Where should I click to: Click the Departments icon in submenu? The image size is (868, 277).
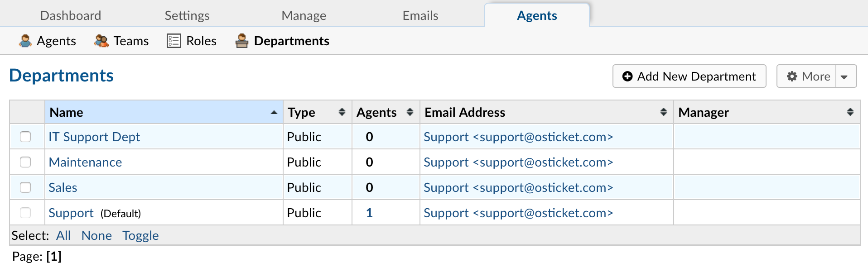(x=242, y=41)
